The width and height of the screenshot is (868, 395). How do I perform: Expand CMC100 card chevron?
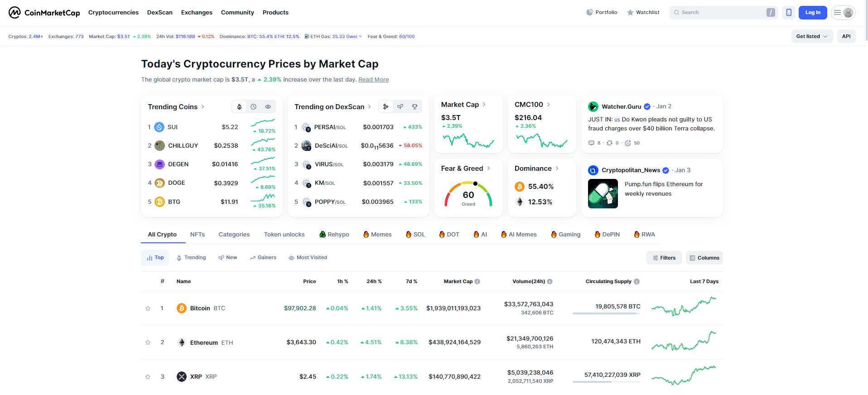tap(548, 105)
